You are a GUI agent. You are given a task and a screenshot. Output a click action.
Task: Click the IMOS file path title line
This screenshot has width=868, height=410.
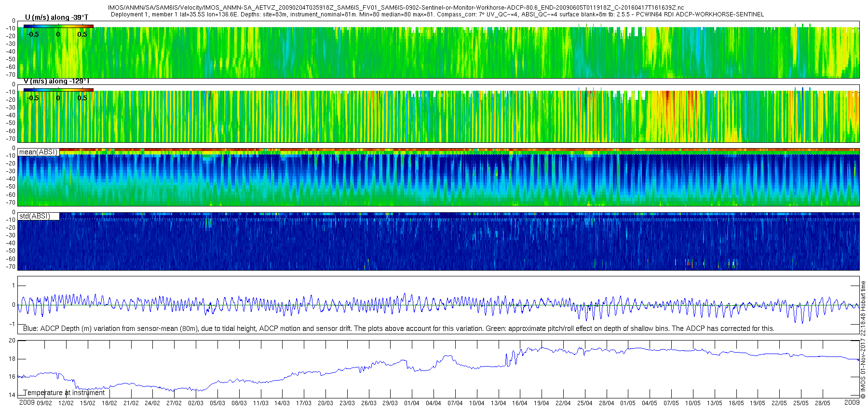pos(396,8)
